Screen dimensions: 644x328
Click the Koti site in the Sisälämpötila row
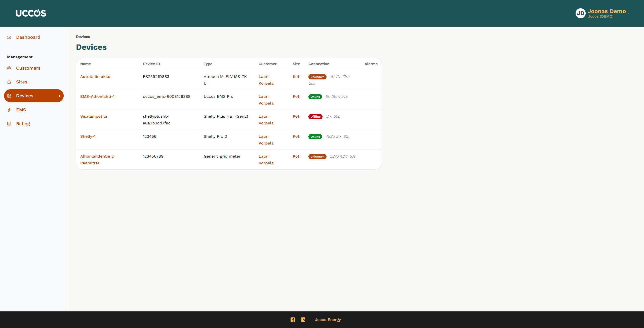coord(297,116)
